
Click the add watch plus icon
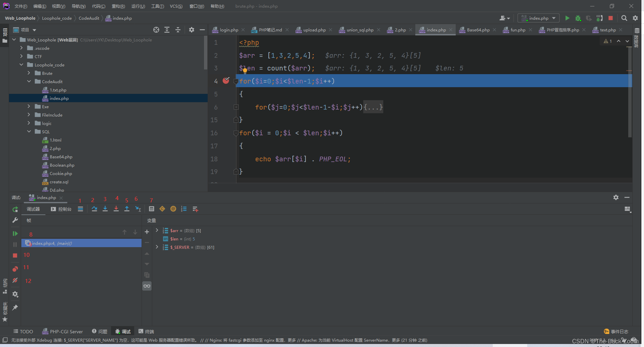[x=147, y=232]
